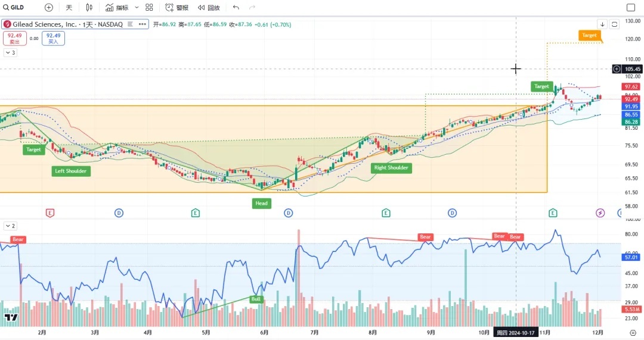Undo the last chart action
This screenshot has width=644, height=340.
tap(236, 7)
